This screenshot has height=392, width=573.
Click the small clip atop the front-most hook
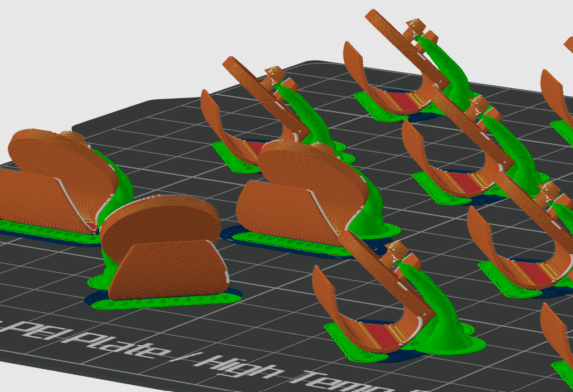coord(396,253)
